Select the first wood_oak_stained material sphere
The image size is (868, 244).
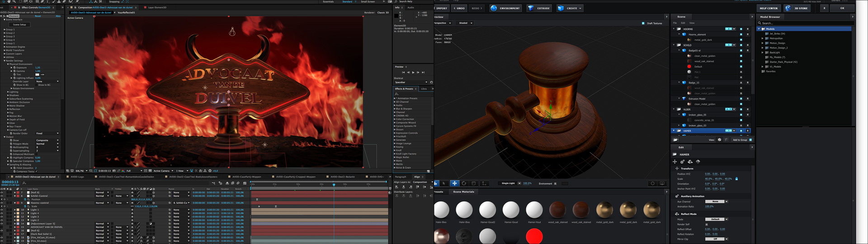coord(557,210)
